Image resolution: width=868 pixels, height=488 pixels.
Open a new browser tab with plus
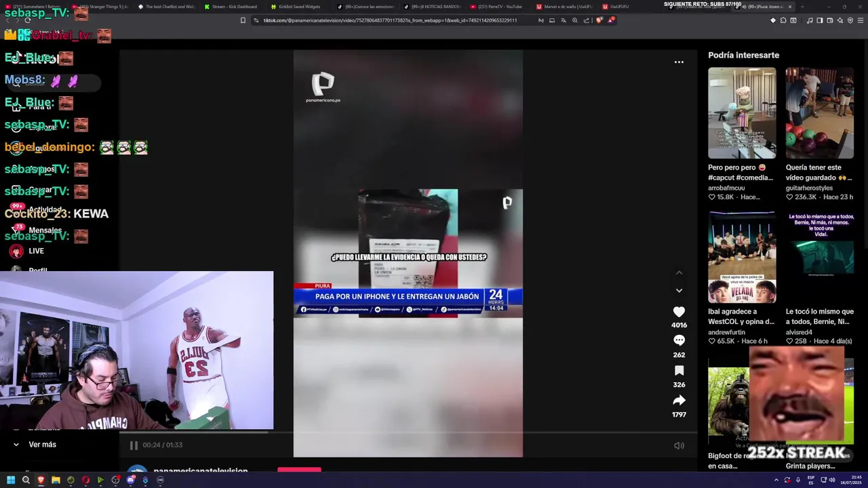pyautogui.click(x=802, y=7)
